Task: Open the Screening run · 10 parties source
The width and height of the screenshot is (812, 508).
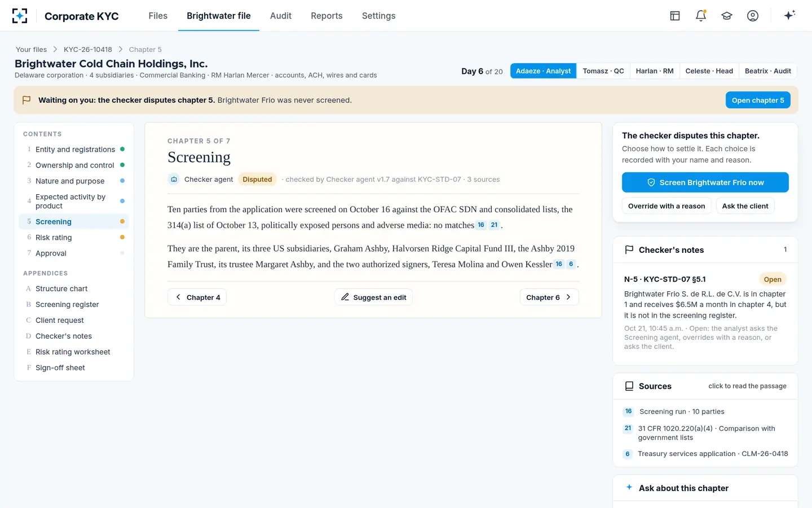Action: [x=705, y=411]
